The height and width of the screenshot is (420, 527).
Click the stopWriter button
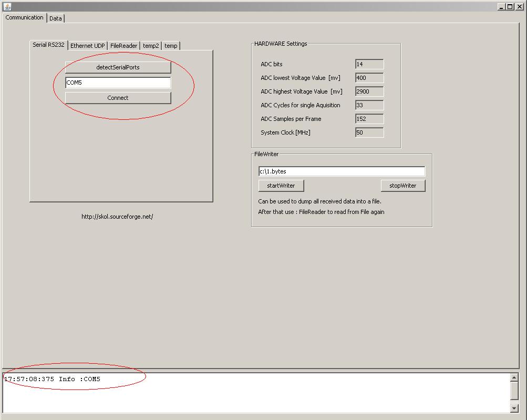(402, 186)
